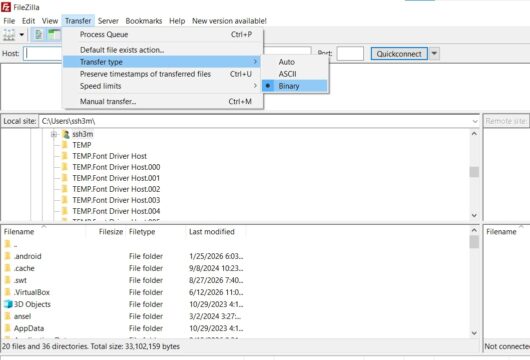Click file list scrollbar thumb
Image resolution: width=530 pixels, height=360 pixels.
(x=474, y=242)
